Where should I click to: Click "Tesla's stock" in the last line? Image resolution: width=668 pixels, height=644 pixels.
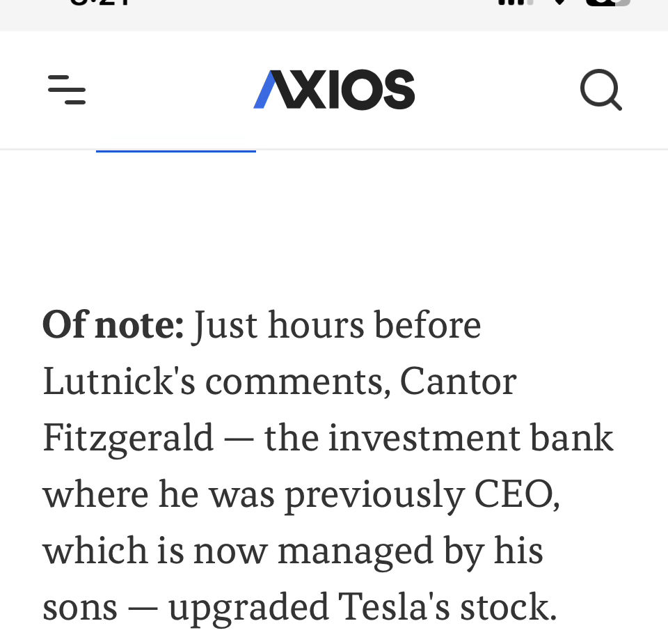point(447,607)
